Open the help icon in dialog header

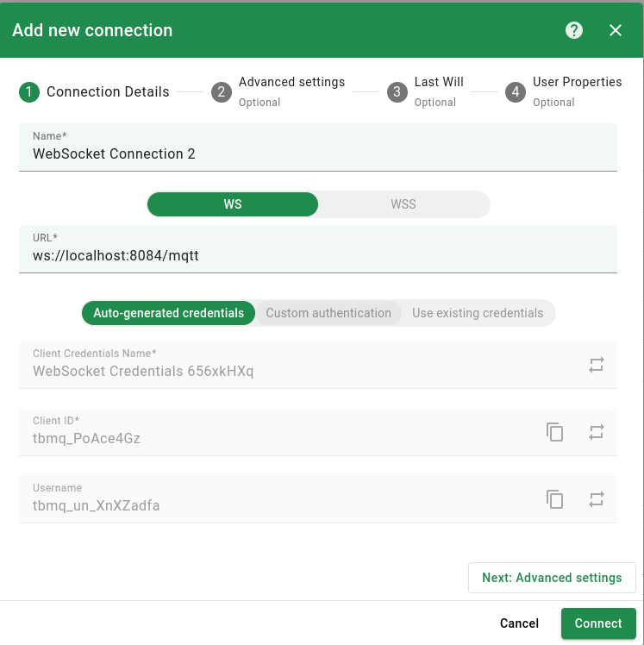tap(574, 30)
